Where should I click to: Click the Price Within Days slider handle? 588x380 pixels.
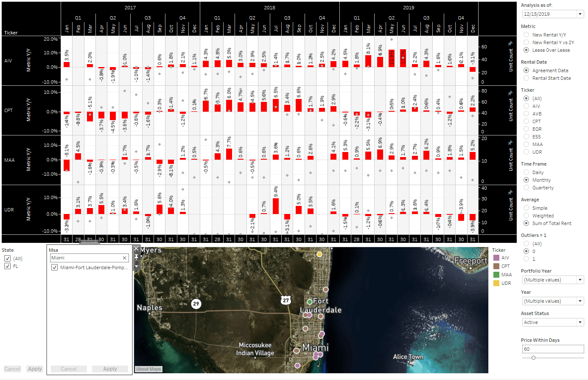click(x=533, y=357)
